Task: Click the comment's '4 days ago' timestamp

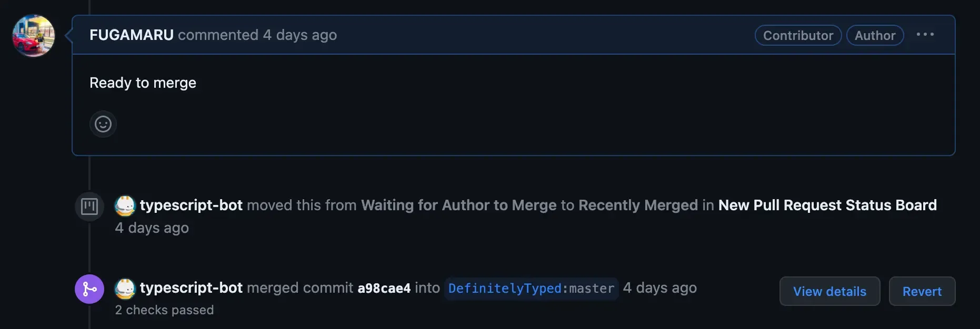Action: pyautogui.click(x=300, y=35)
